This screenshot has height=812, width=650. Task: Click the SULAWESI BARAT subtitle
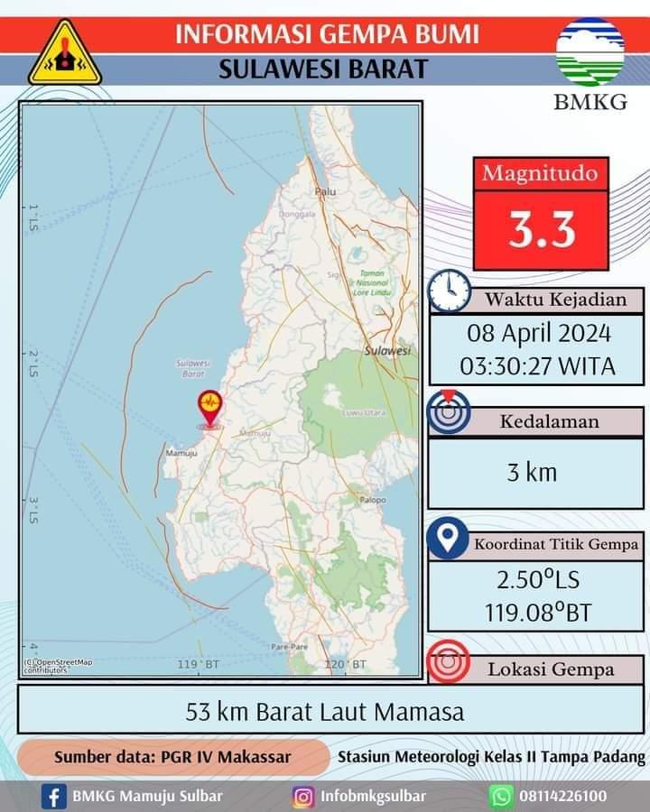(x=323, y=69)
